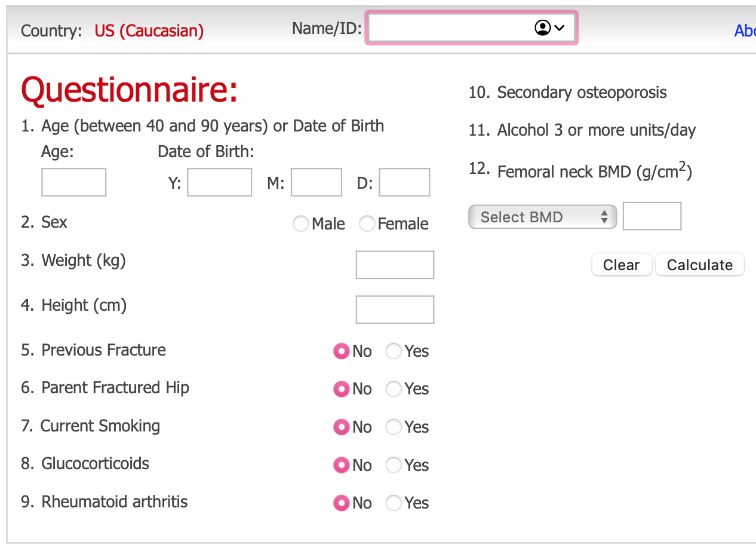Set Rheumatoid arthritis to No
The height and width of the screenshot is (551, 756).
pos(341,503)
